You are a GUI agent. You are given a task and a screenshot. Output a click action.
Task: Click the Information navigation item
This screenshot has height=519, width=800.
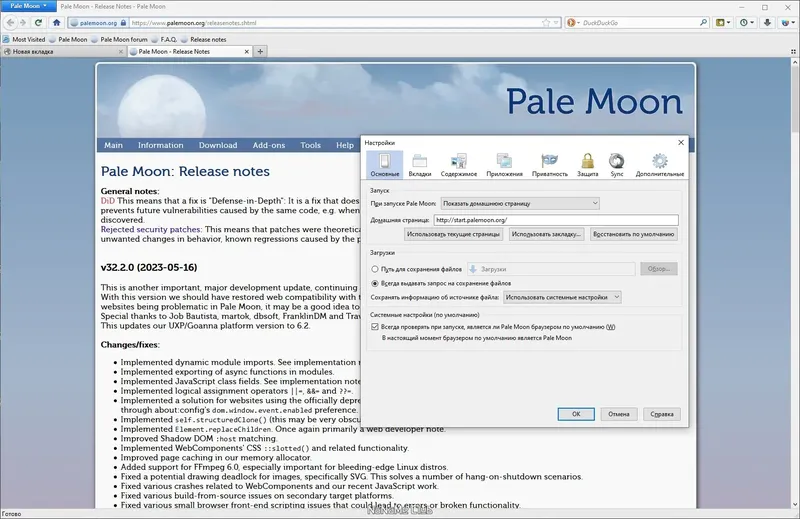pos(160,145)
